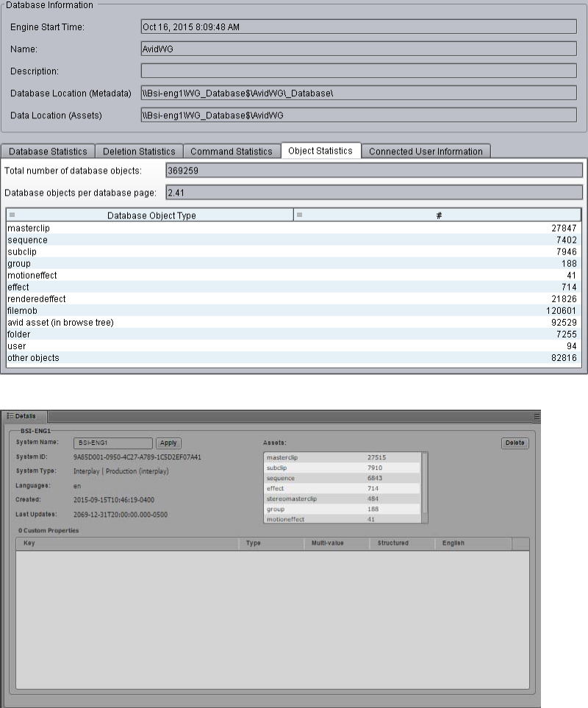Click masterclip 27515 in Assets list
The width and height of the screenshot is (588, 708).
point(342,457)
